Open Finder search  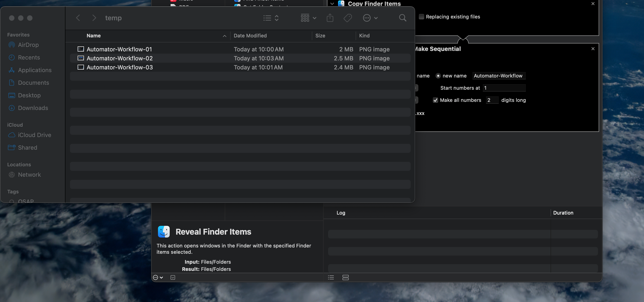click(x=403, y=18)
